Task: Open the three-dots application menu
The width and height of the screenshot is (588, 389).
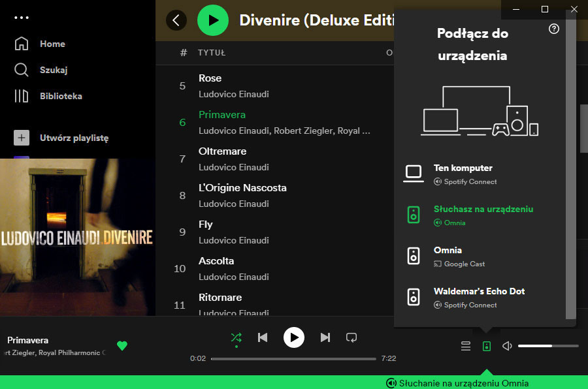Action: pos(22,18)
